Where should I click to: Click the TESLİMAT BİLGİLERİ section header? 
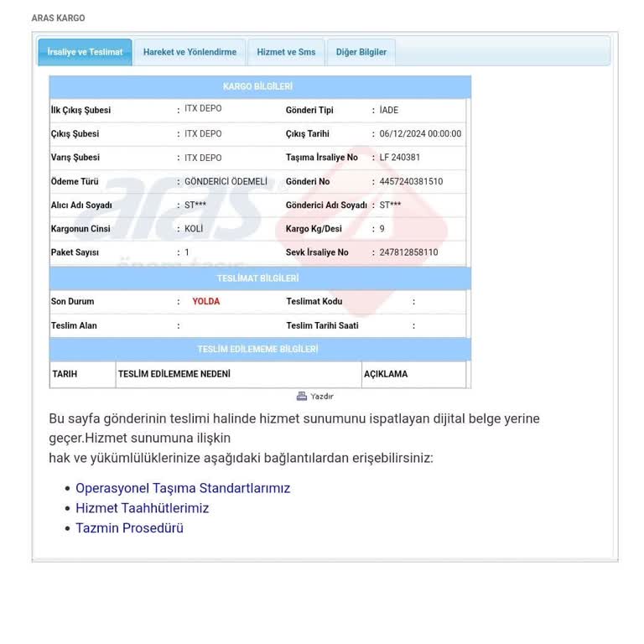coord(258,278)
